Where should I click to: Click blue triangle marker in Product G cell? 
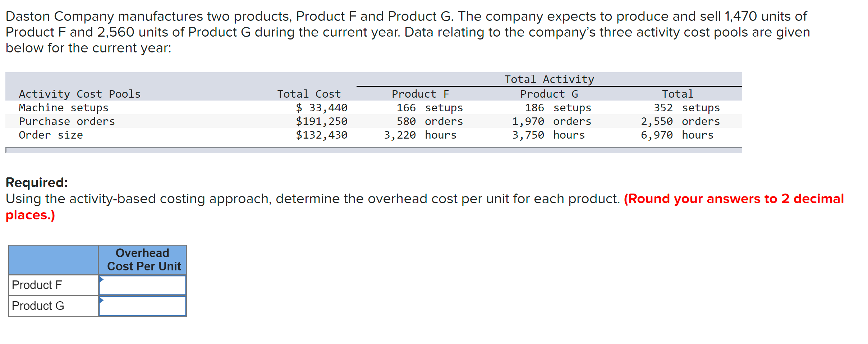pos(101,300)
